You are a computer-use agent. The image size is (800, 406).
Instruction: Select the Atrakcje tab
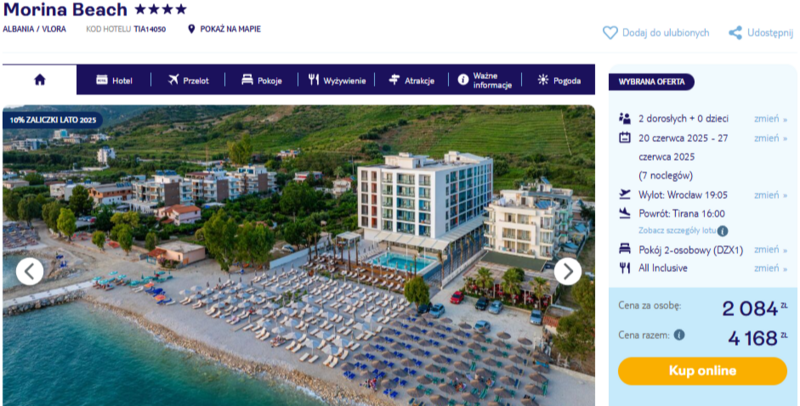point(411,80)
